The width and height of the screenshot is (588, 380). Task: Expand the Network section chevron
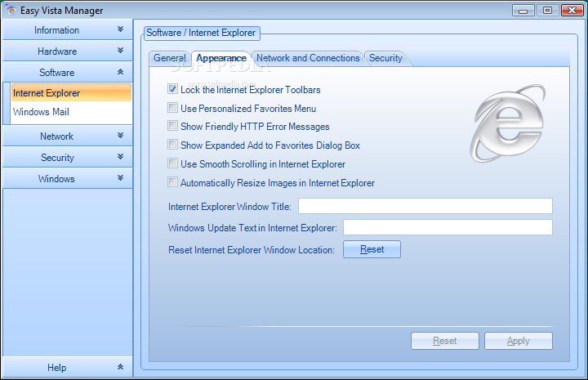[x=120, y=136]
